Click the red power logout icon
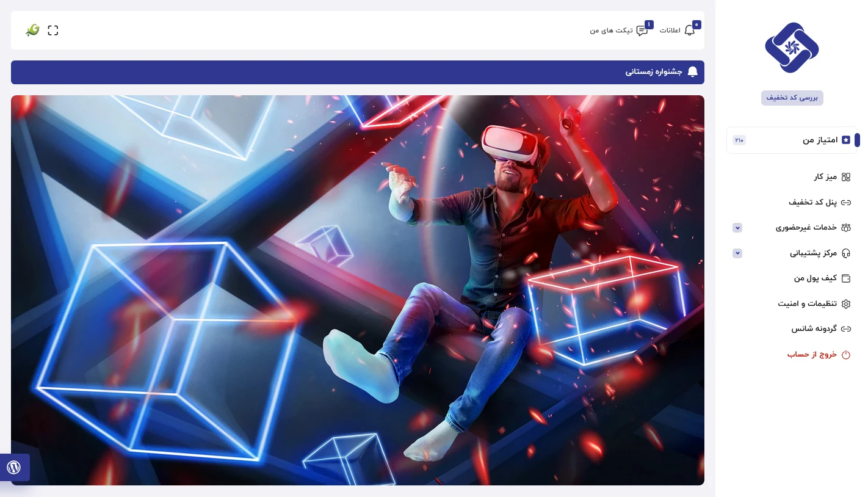 [x=845, y=355]
